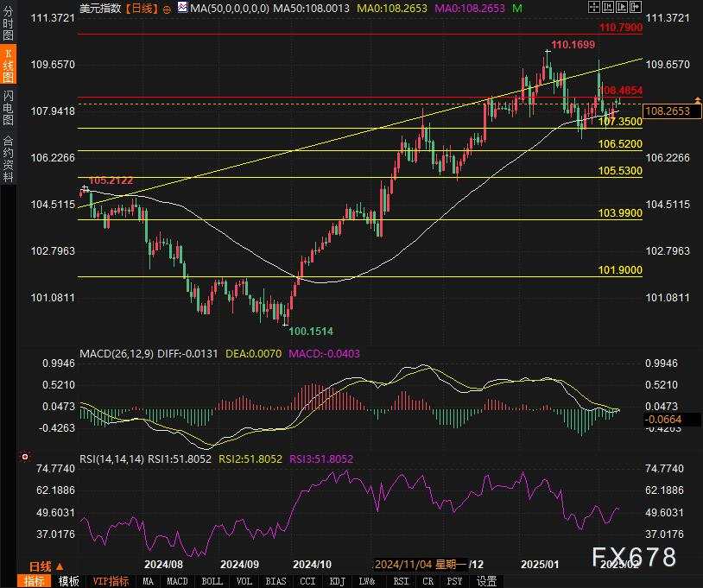Click the 103.9900 support line label
The image size is (703, 588).
620,213
